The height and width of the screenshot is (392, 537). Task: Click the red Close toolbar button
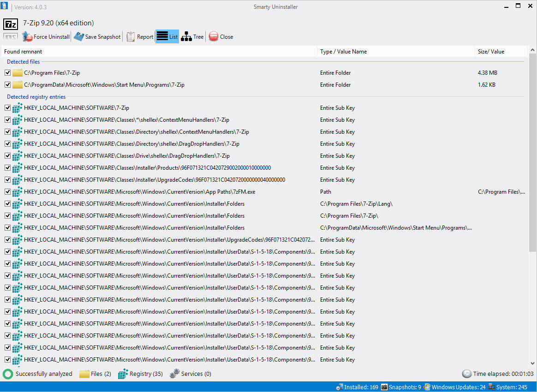point(221,36)
